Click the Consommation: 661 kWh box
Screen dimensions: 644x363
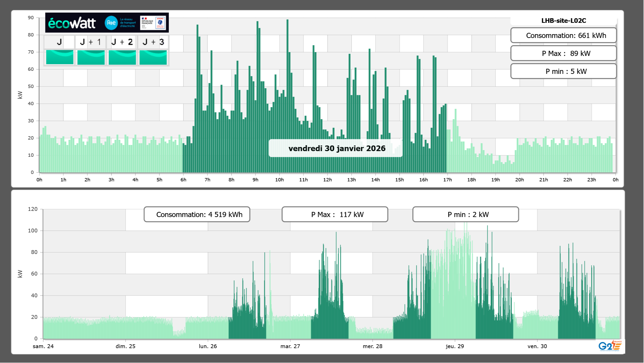click(563, 35)
